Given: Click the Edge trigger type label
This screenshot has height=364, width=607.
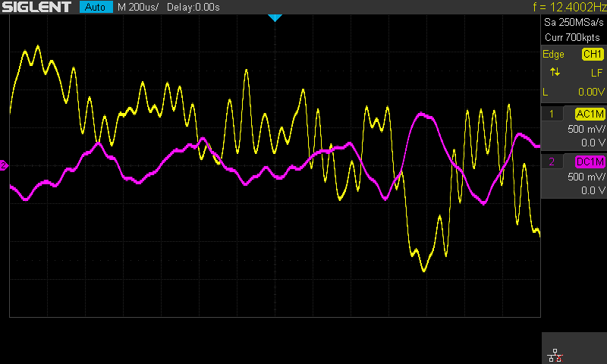Looking at the screenshot, I should point(553,54).
